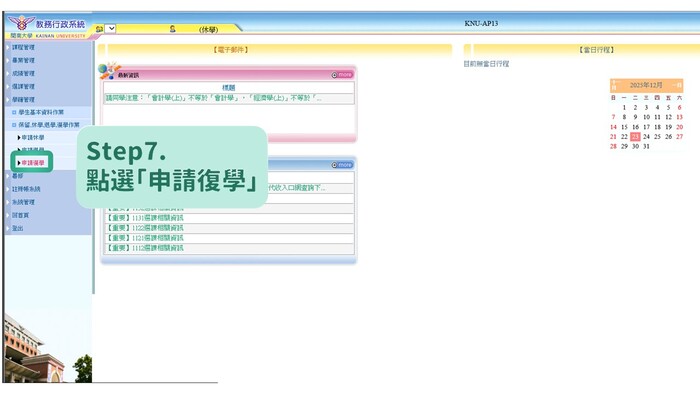700x394 pixels.
Task: Select December 6 in the calendar
Action: click(679, 108)
